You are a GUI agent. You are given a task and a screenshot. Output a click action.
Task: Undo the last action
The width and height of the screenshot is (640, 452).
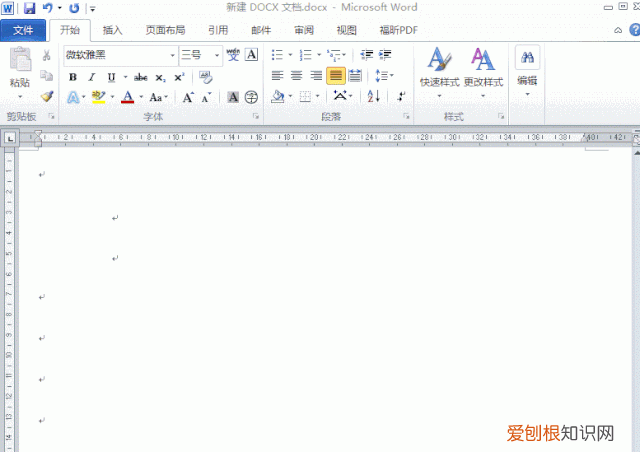click(x=48, y=8)
